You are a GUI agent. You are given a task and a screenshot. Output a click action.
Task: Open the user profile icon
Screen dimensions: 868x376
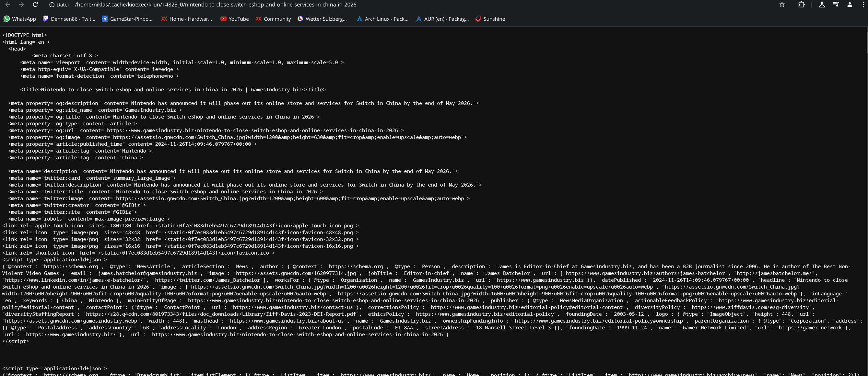(x=850, y=5)
